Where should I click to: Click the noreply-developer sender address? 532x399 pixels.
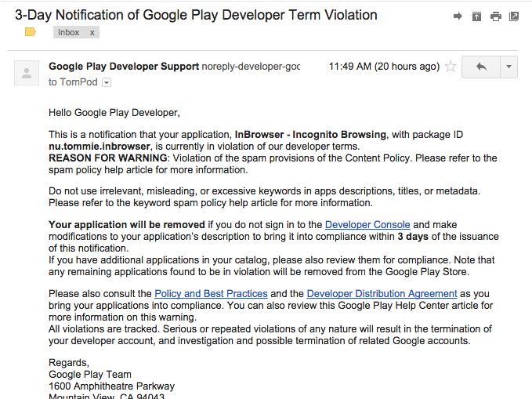pos(251,66)
